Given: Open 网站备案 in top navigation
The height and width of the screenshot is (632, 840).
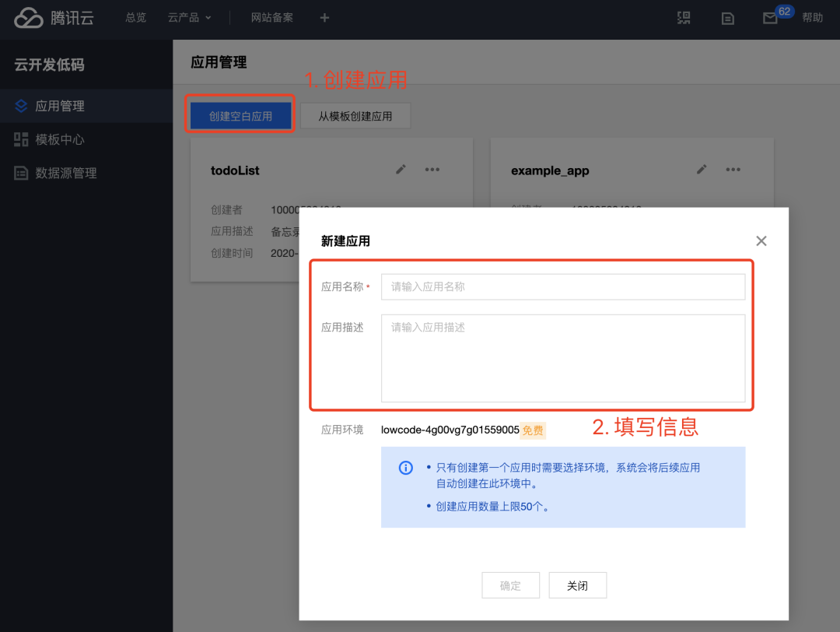Looking at the screenshot, I should pyautogui.click(x=272, y=18).
